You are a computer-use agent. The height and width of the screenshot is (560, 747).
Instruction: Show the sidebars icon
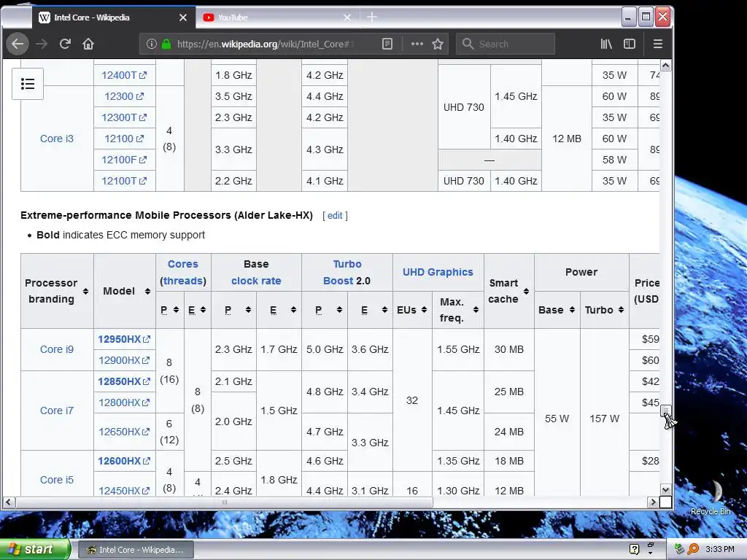pos(630,44)
